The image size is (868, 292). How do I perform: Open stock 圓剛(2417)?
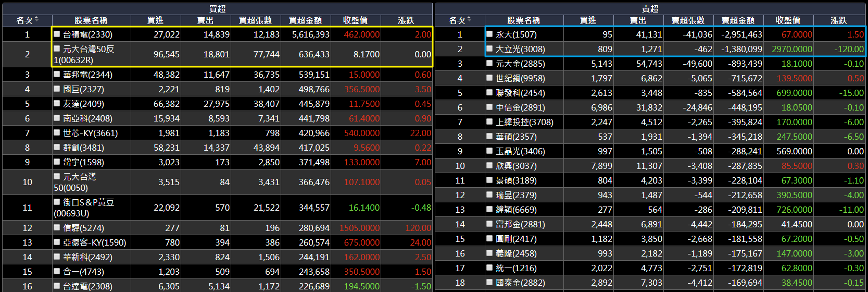516,239
